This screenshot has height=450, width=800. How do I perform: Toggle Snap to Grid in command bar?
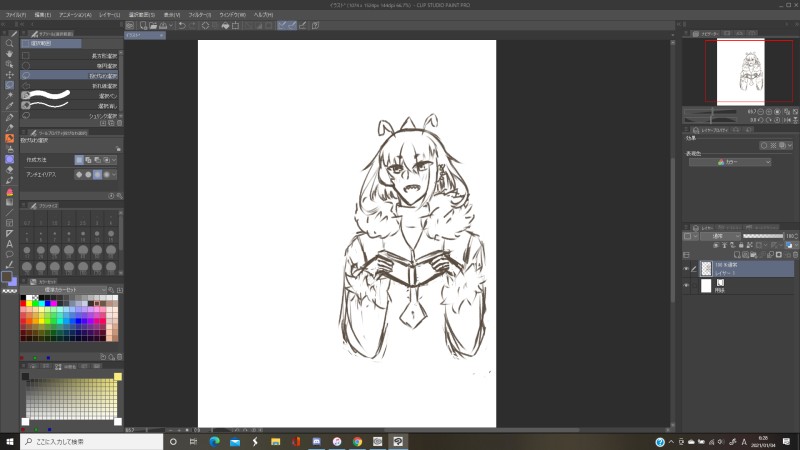(x=303, y=25)
